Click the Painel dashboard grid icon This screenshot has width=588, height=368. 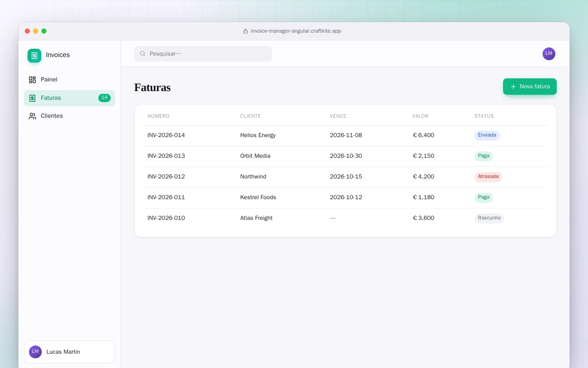point(32,80)
